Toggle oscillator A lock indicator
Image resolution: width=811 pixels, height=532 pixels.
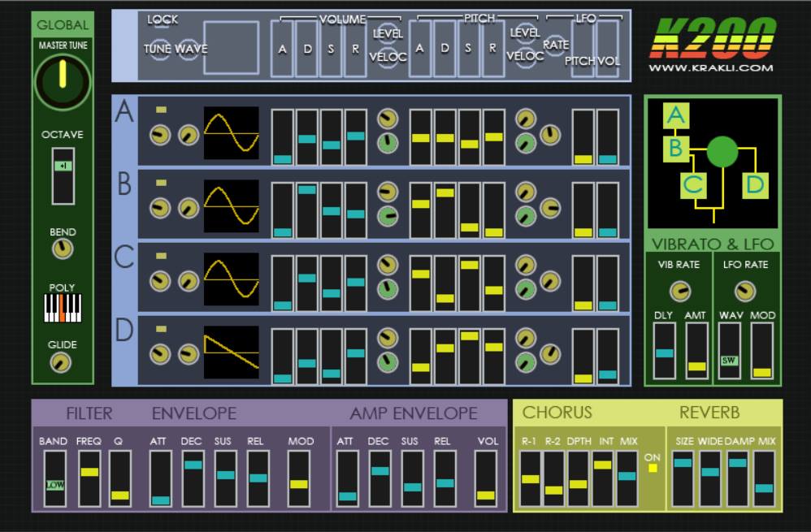pyautogui.click(x=162, y=110)
